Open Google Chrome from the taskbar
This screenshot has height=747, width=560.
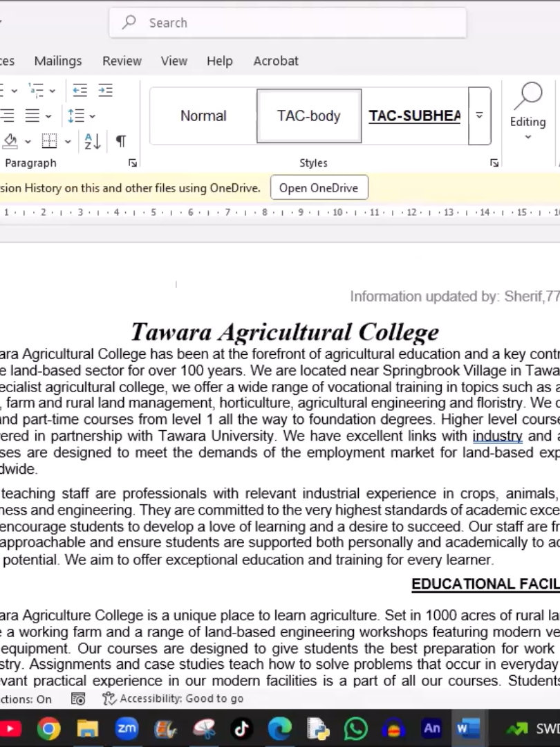tap(48, 728)
